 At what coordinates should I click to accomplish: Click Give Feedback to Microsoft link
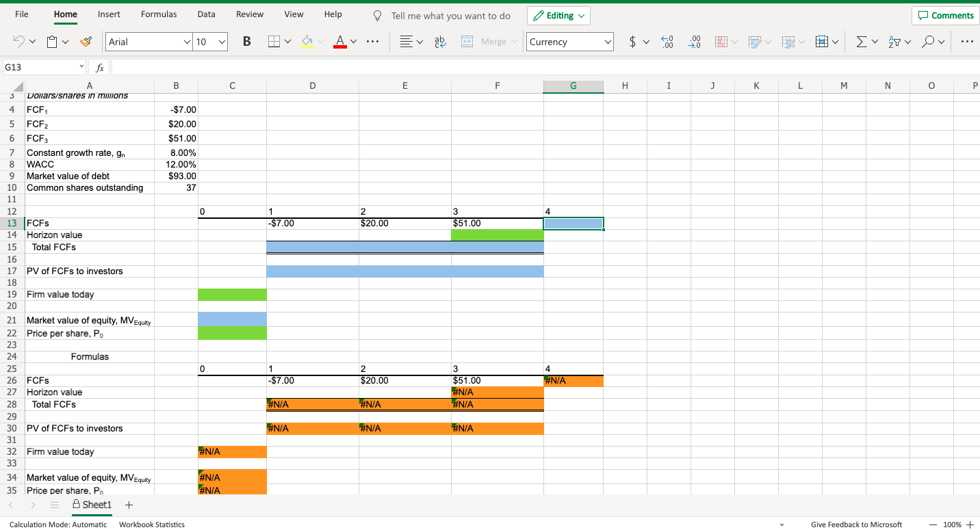[x=856, y=524]
